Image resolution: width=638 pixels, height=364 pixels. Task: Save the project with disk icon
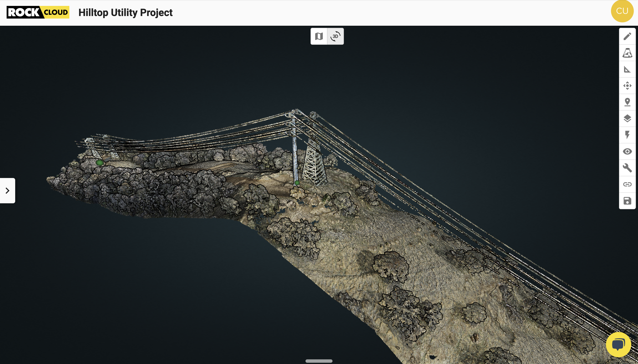tap(627, 201)
